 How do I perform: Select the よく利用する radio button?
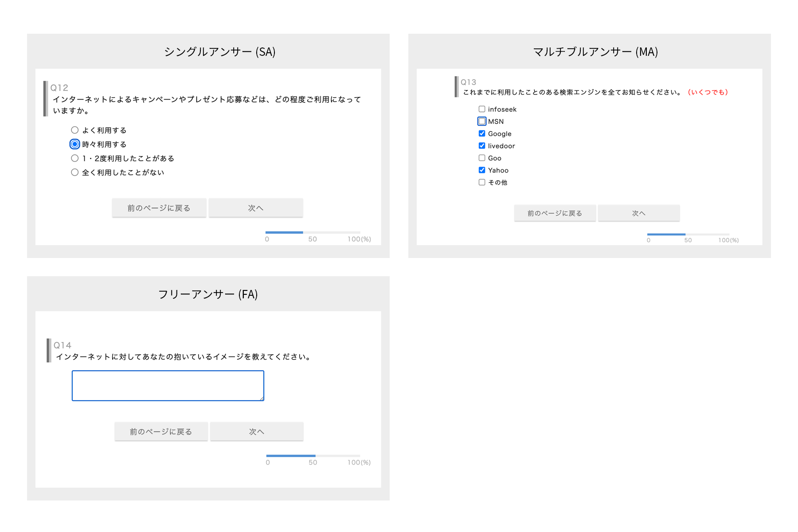(75, 130)
